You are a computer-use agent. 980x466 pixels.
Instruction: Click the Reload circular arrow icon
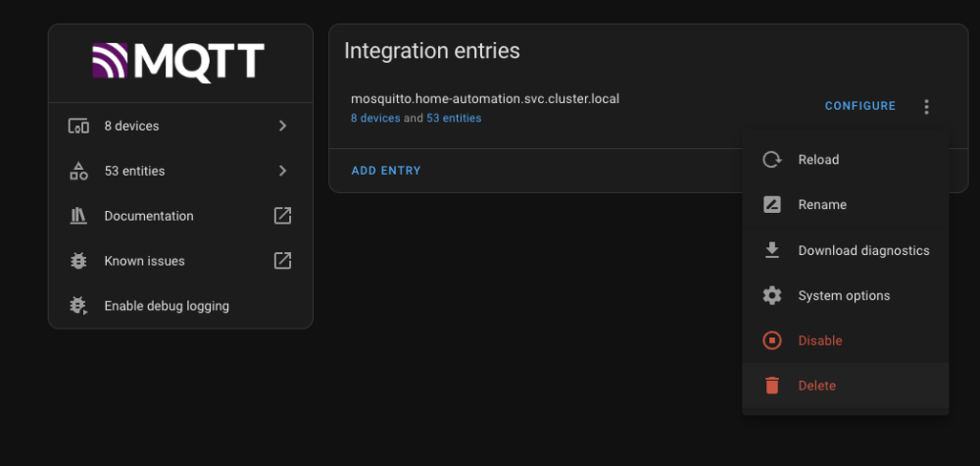point(772,160)
